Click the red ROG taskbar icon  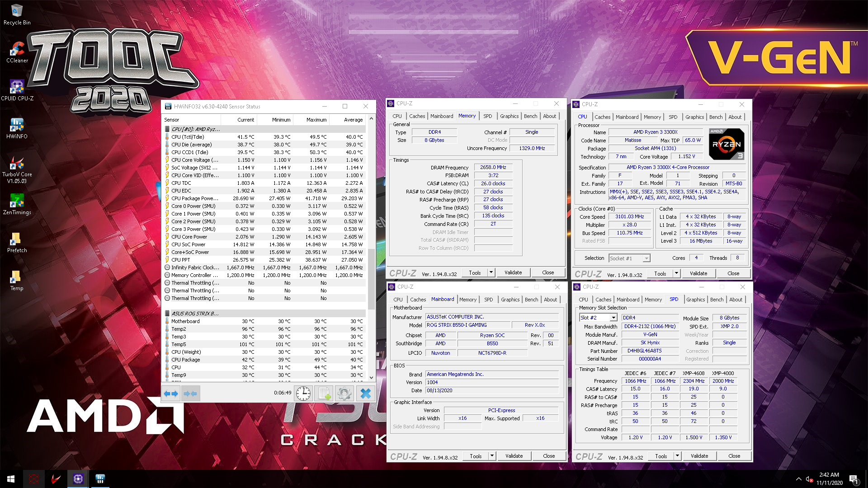tap(33, 479)
